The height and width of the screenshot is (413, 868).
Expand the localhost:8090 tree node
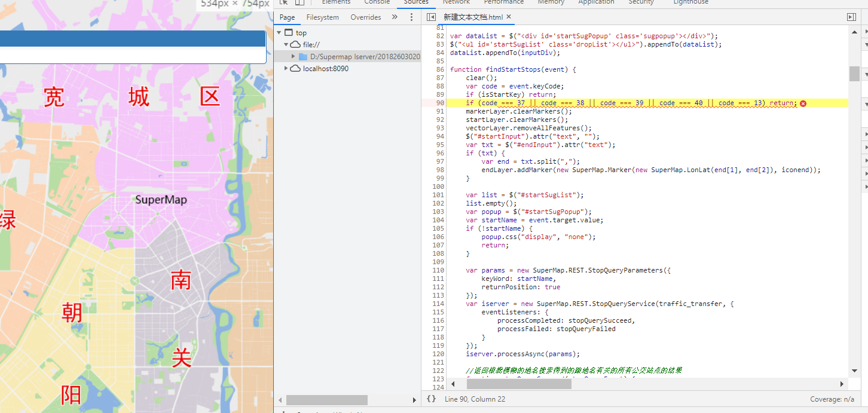tap(286, 69)
